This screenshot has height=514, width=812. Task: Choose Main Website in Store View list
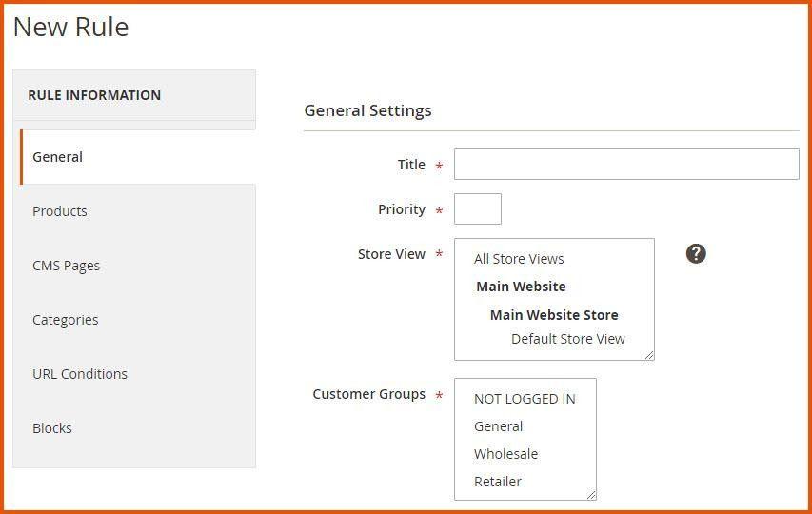tap(521, 287)
